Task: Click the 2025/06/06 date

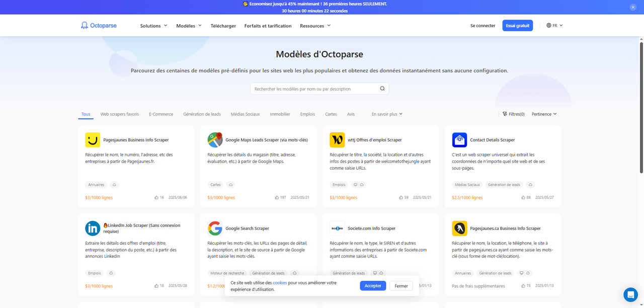Action: tap(178, 198)
